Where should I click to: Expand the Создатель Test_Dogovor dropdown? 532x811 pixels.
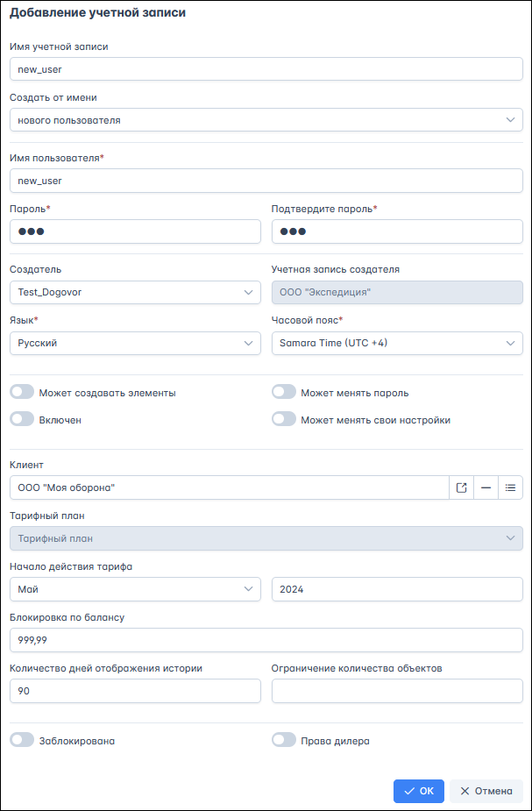pyautogui.click(x=136, y=292)
